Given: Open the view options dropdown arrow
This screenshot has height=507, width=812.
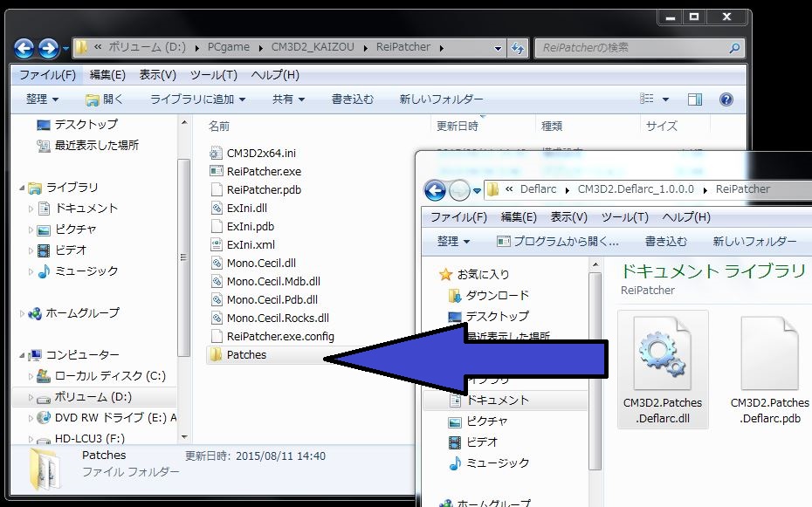Looking at the screenshot, I should (x=665, y=99).
